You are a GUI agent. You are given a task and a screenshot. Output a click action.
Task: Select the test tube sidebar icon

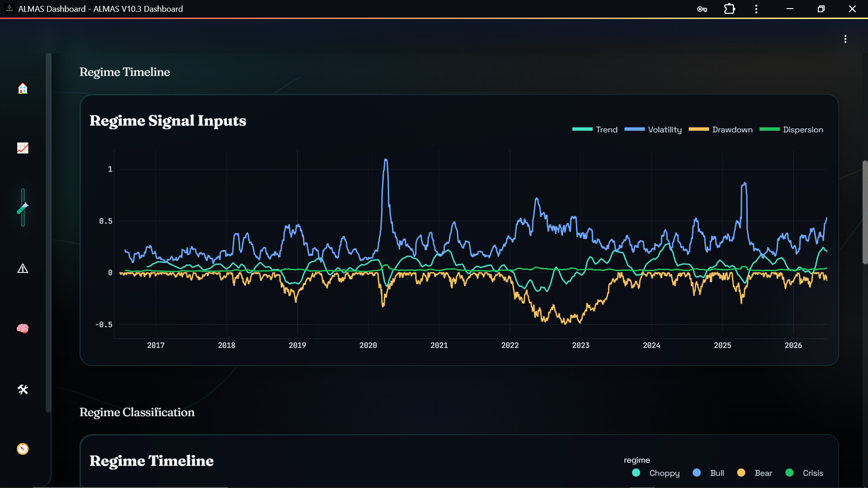(x=23, y=208)
